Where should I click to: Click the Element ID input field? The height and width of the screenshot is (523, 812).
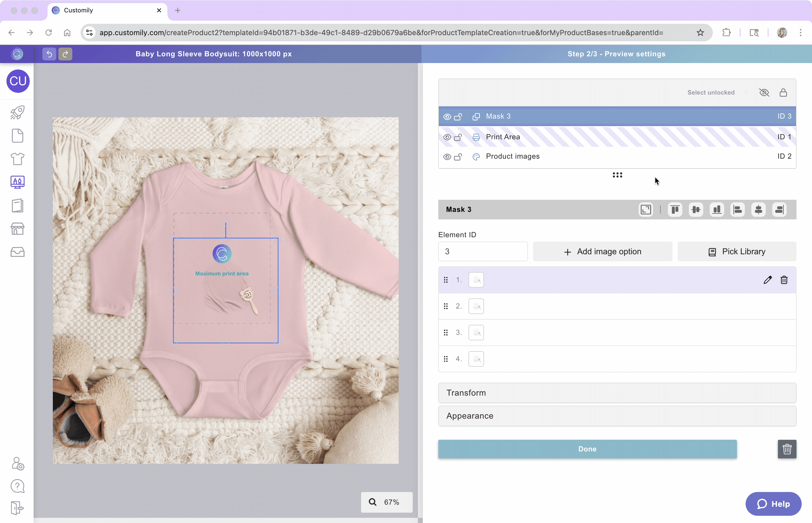tap(482, 252)
